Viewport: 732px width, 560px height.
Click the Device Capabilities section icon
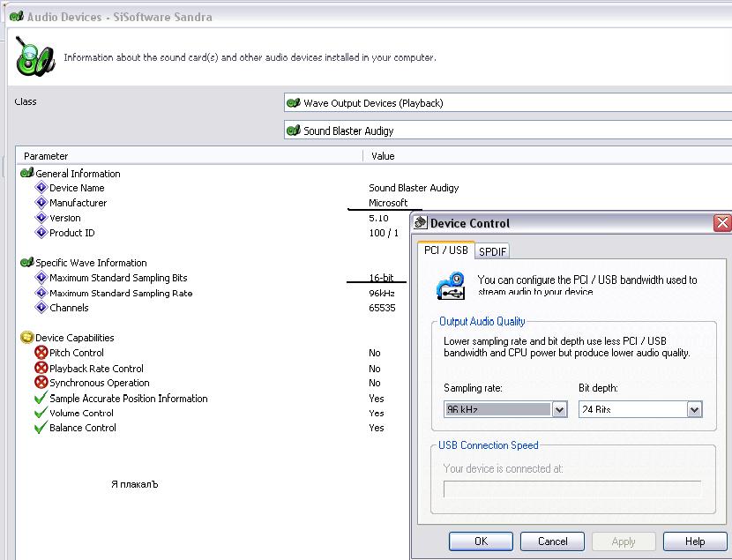pos(26,338)
